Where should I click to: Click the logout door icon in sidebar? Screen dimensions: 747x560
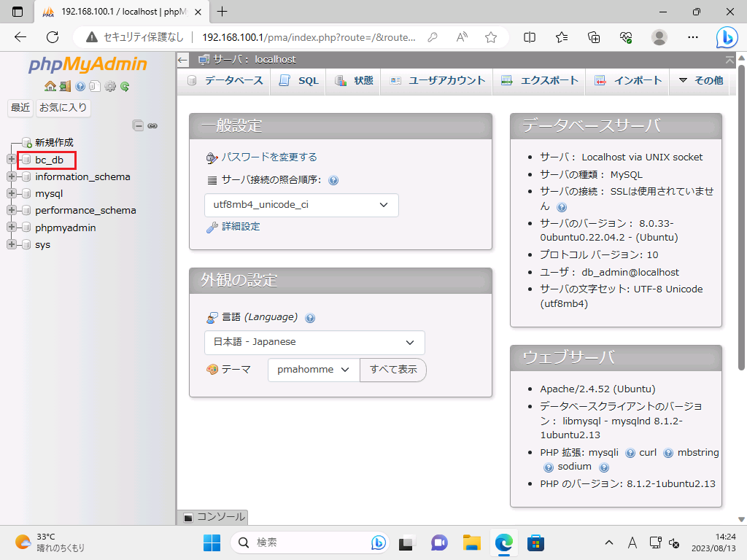[x=65, y=86]
